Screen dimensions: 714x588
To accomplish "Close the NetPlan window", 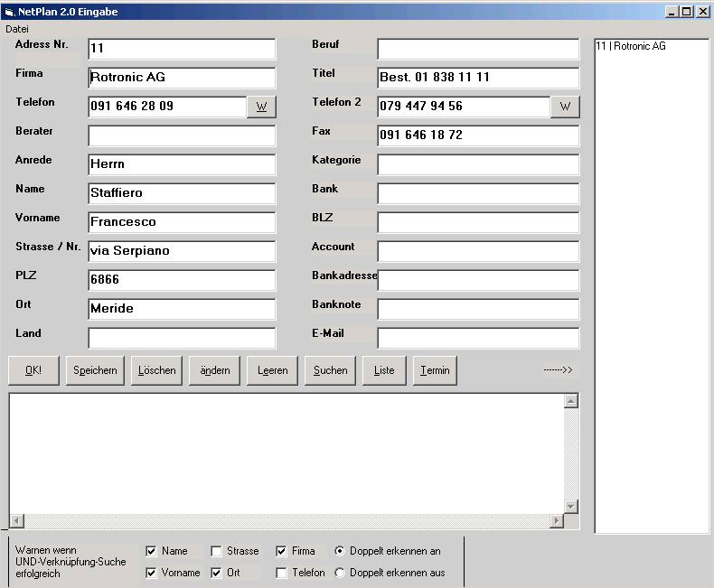I will (x=703, y=12).
